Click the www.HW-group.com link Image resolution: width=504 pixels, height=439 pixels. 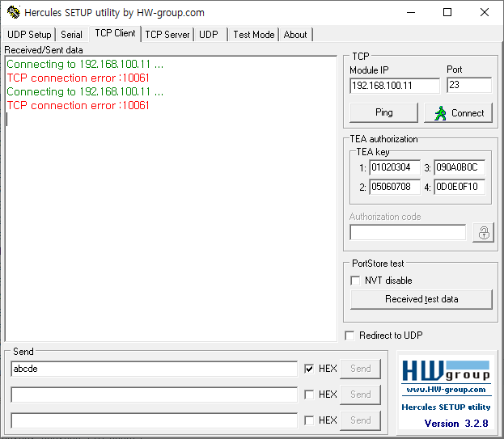[446, 390]
